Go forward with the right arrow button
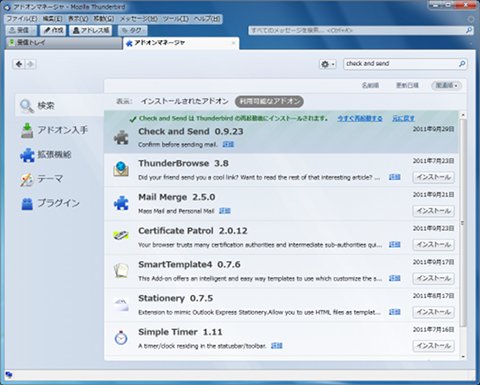This screenshot has height=385, width=480. click(30, 64)
